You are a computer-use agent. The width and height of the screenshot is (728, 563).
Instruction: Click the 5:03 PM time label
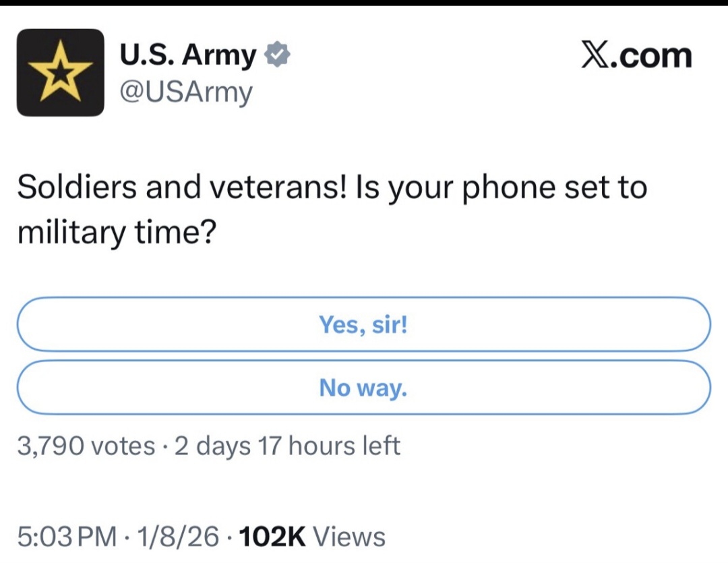pyautogui.click(x=67, y=537)
